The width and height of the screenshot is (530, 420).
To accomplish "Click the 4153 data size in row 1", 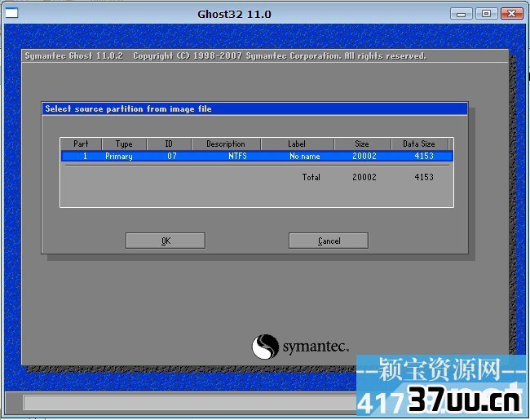I will (x=424, y=156).
